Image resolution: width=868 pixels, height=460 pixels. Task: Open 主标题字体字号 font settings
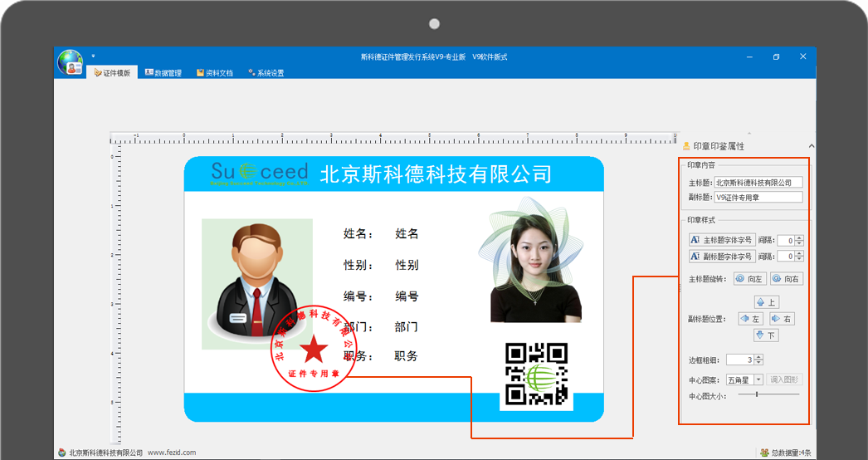pos(722,240)
